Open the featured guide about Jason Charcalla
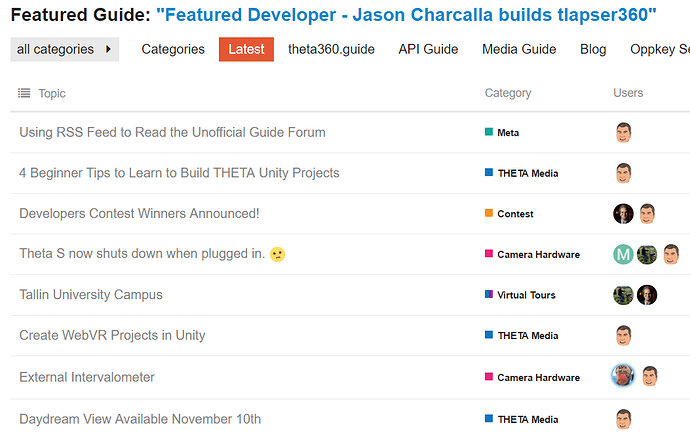Screen dimensions: 690x438 tap(406, 15)
